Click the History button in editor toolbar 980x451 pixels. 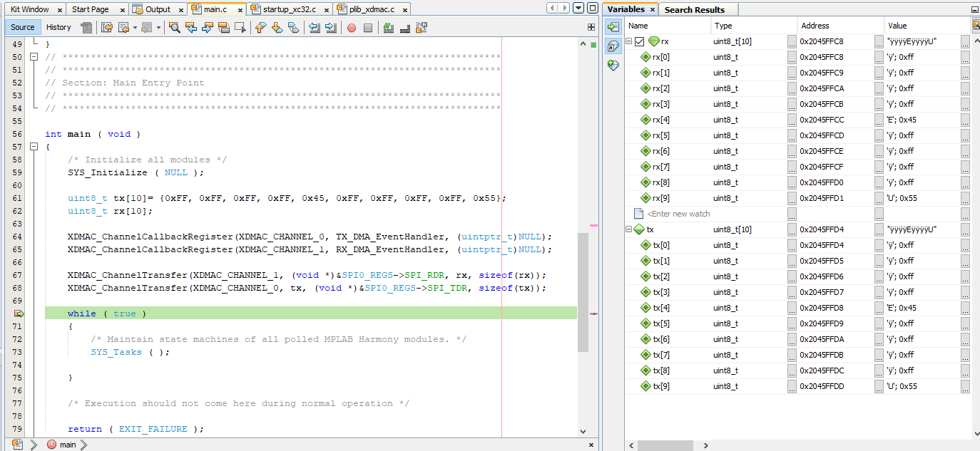click(58, 26)
